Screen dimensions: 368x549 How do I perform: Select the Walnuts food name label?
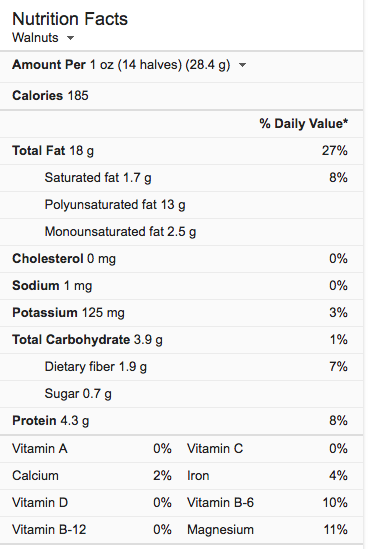tap(35, 37)
